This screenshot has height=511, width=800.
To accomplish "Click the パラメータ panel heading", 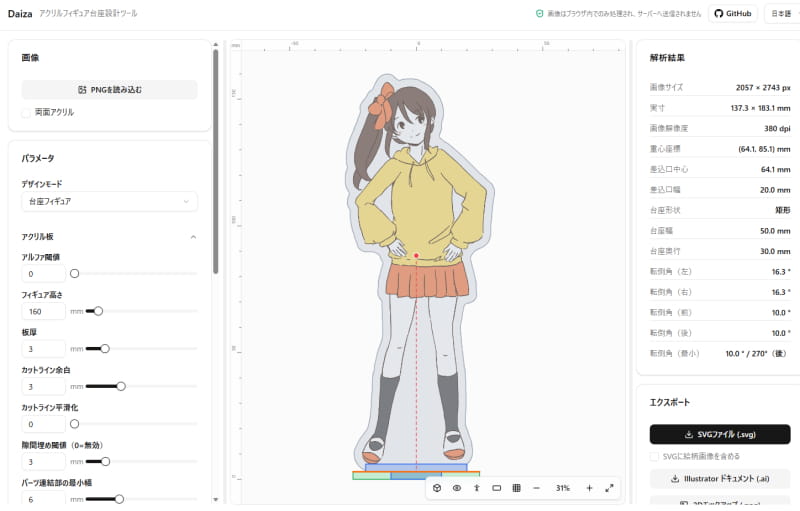I will pos(38,159).
